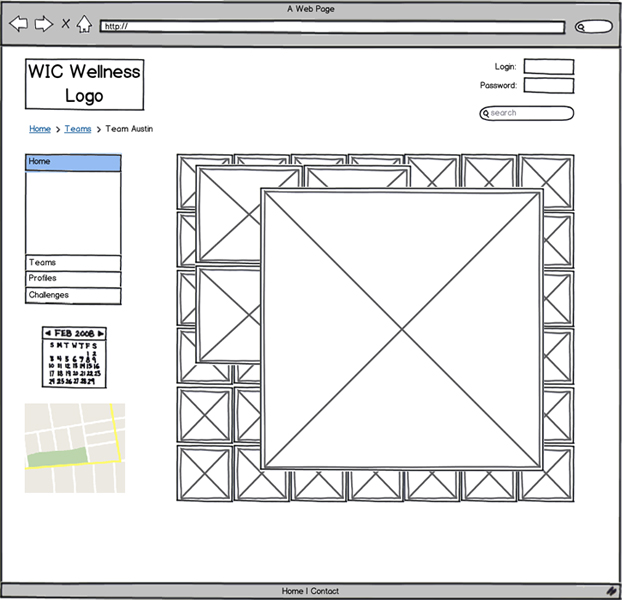
Task: Open Profiles in the sidebar menu
Action: click(73, 279)
